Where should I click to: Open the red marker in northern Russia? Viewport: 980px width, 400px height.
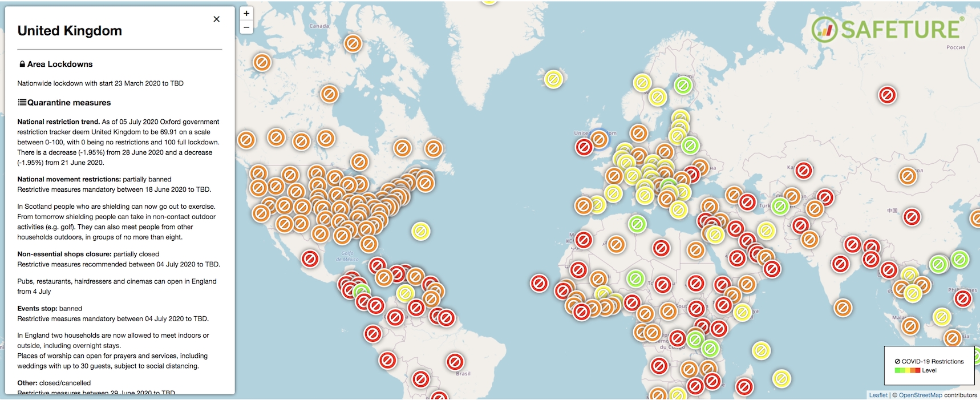pyautogui.click(x=887, y=95)
